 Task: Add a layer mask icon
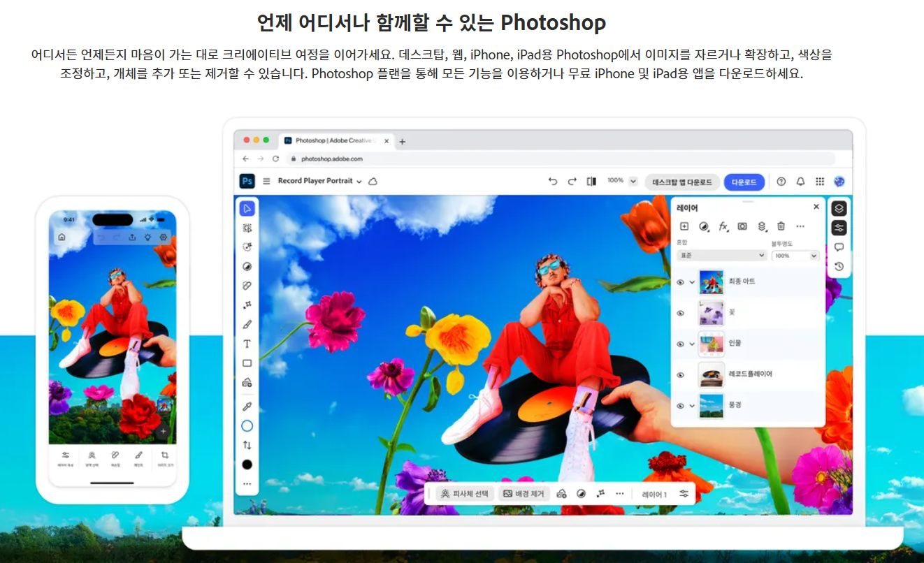click(742, 226)
